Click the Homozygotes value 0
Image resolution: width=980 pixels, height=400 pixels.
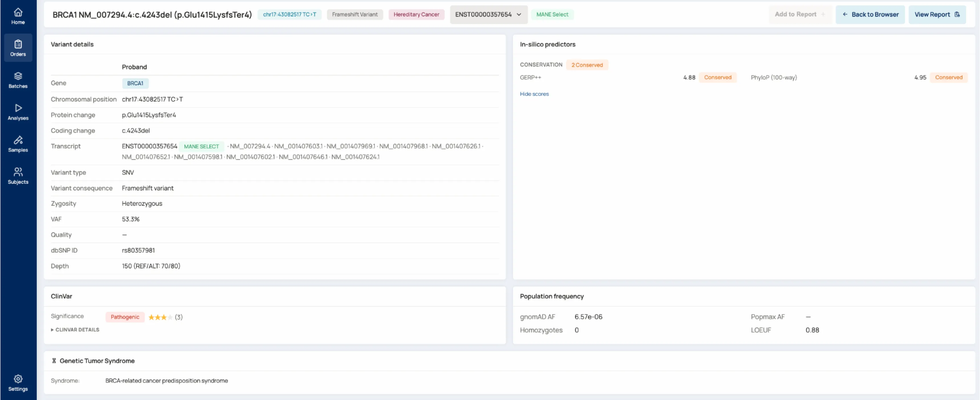pos(576,330)
